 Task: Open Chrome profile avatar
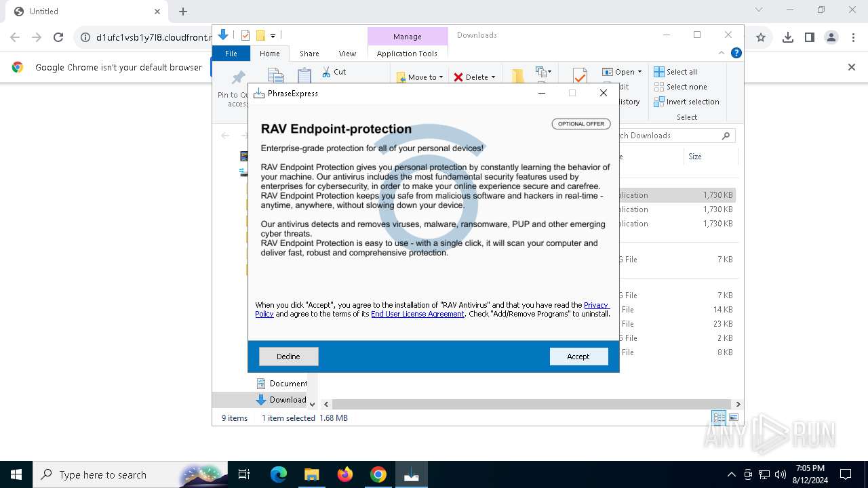pyautogui.click(x=831, y=38)
